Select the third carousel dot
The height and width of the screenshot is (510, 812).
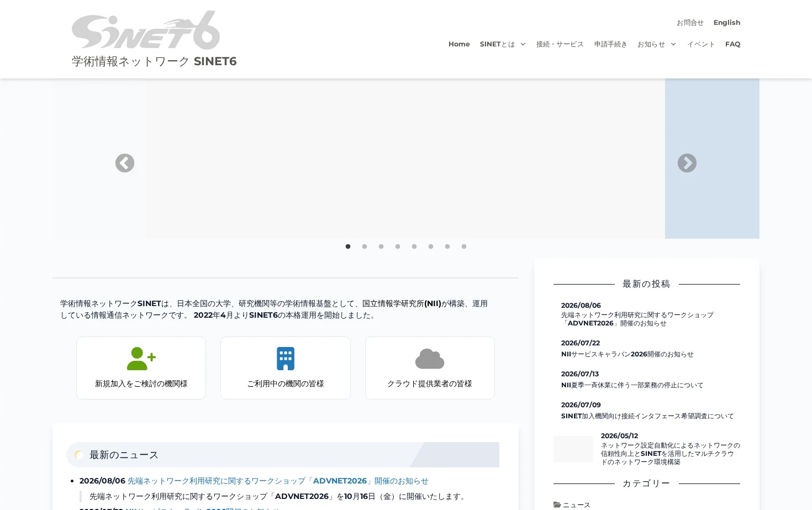tap(381, 246)
